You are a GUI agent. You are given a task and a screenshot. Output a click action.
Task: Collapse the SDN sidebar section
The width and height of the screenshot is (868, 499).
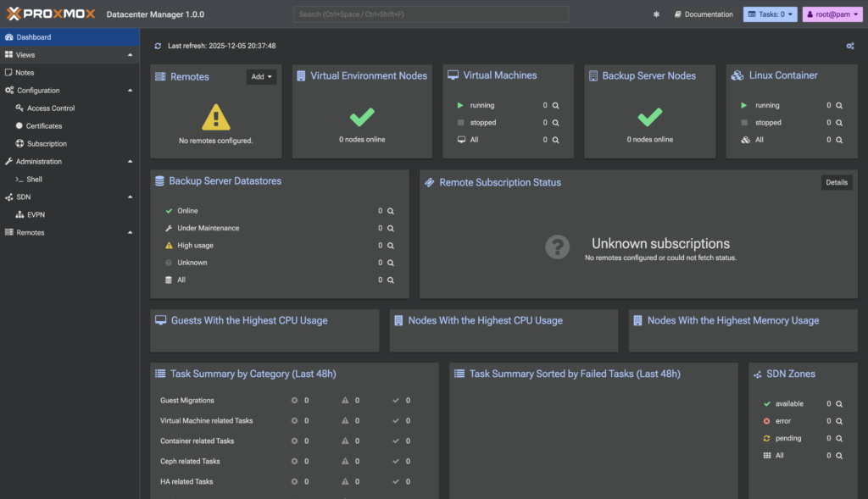(130, 197)
